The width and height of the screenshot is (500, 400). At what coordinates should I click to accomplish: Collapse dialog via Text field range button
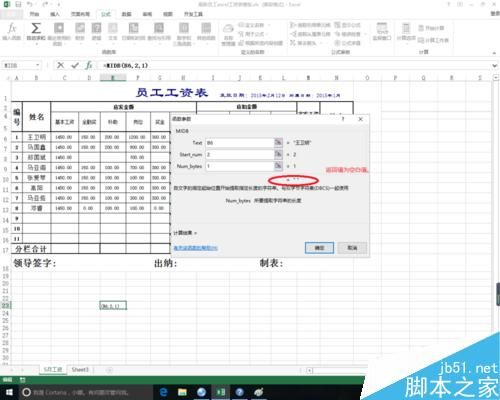point(278,143)
